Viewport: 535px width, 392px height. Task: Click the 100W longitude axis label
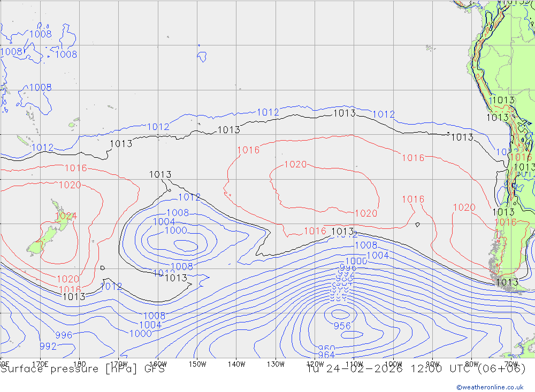[x=393, y=364]
